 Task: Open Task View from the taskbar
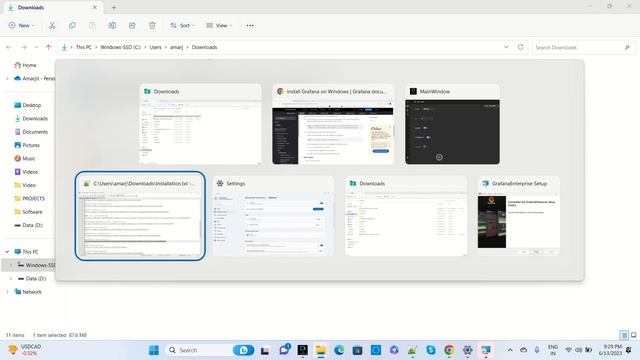265,350
